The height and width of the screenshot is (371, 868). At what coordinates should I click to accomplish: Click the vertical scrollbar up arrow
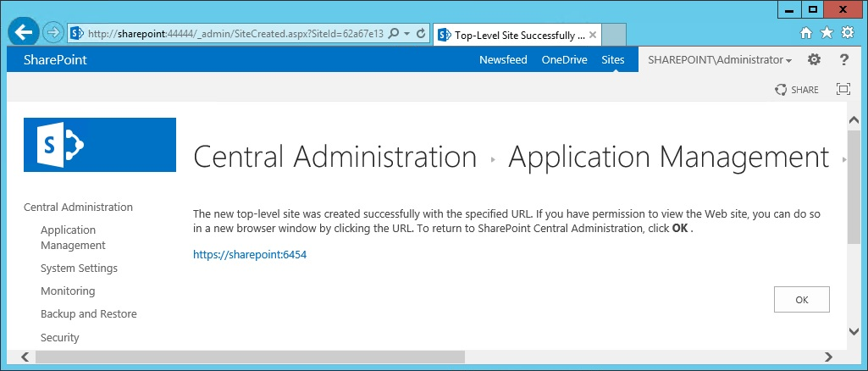pyautogui.click(x=854, y=120)
